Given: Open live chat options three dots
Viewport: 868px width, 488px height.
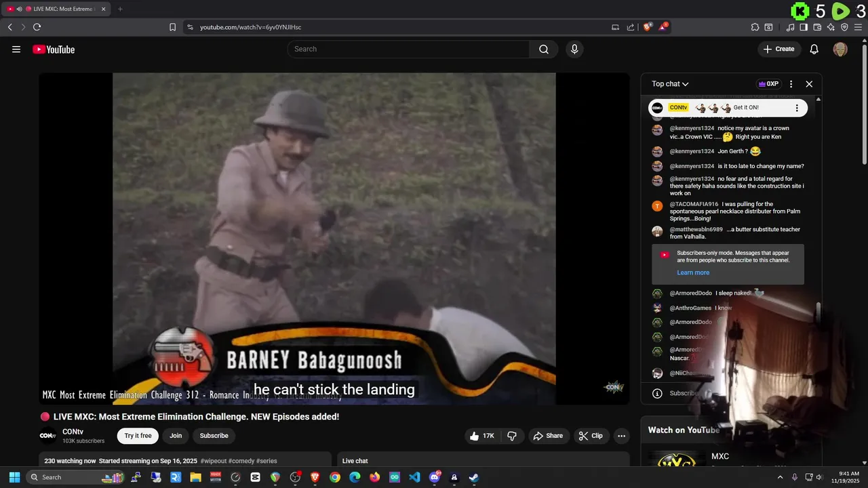Looking at the screenshot, I should tap(791, 84).
